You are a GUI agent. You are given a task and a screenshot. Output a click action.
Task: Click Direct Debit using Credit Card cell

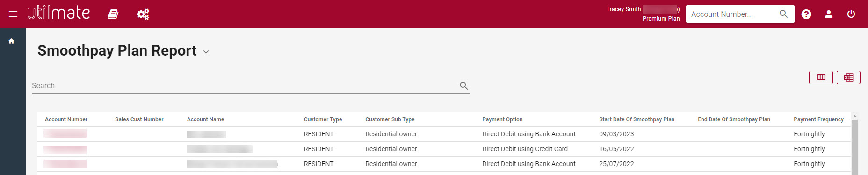525,149
